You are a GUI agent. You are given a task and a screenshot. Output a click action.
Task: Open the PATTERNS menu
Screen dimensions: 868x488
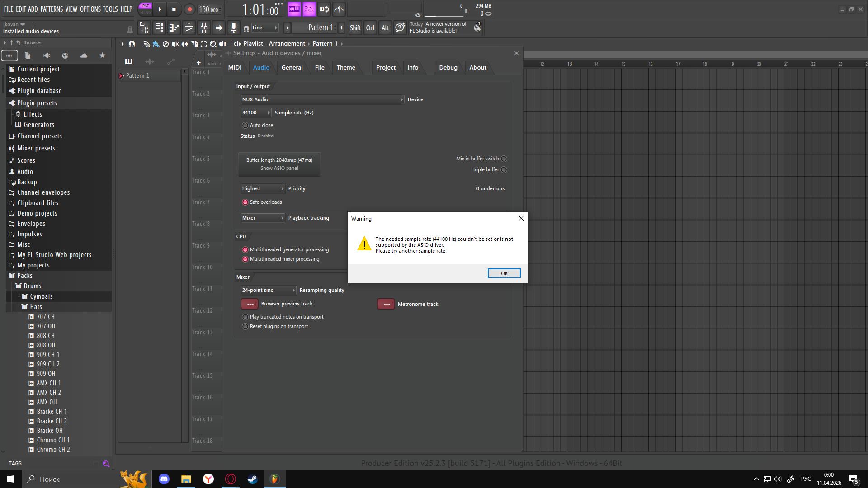tap(52, 9)
